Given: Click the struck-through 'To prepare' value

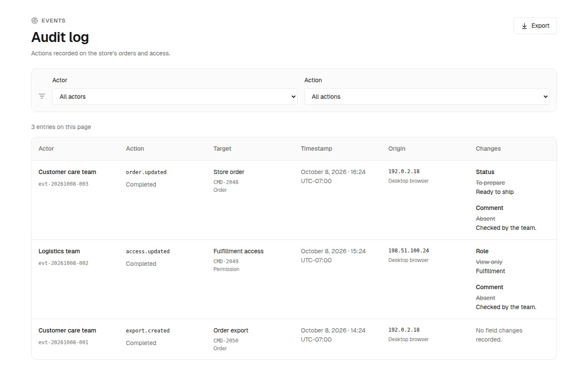Looking at the screenshot, I should [490, 183].
